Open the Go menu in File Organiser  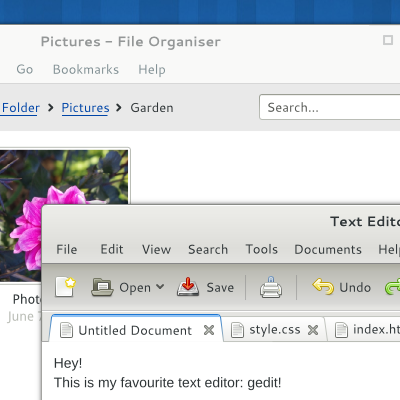25,69
